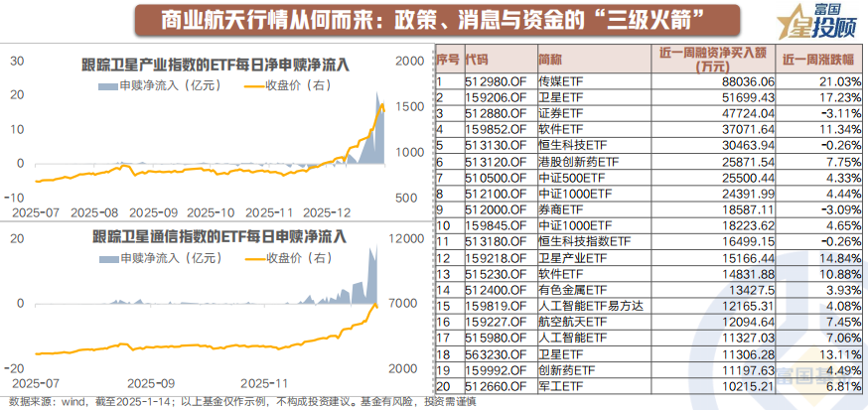The height and width of the screenshot is (410, 868).
Task: Select the 人工智能ETF易方达 name cell
Action: 594,306
